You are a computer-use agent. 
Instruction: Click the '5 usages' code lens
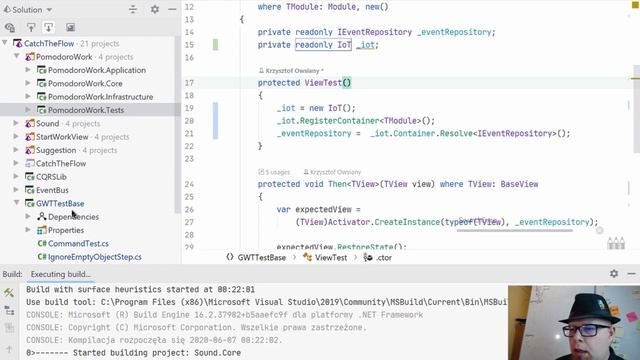[274, 172]
